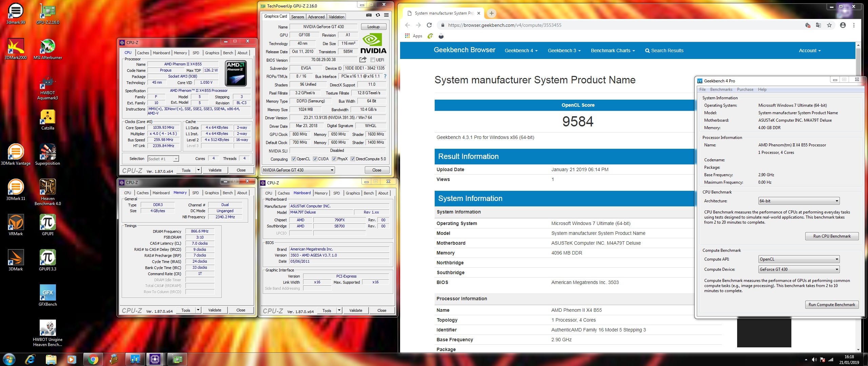This screenshot has height=366, width=868.
Task: Open the Compute Device GeForce GT 430 dropdown
Action: pos(799,269)
